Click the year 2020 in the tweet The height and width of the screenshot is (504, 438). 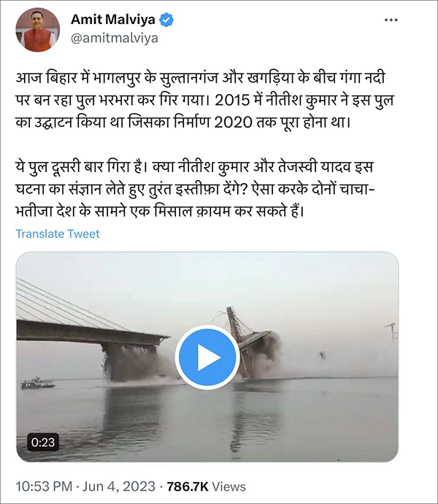(233, 123)
